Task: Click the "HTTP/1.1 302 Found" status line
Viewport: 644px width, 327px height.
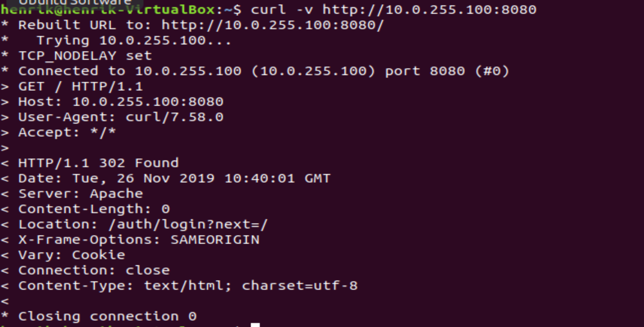Action: [x=98, y=163]
